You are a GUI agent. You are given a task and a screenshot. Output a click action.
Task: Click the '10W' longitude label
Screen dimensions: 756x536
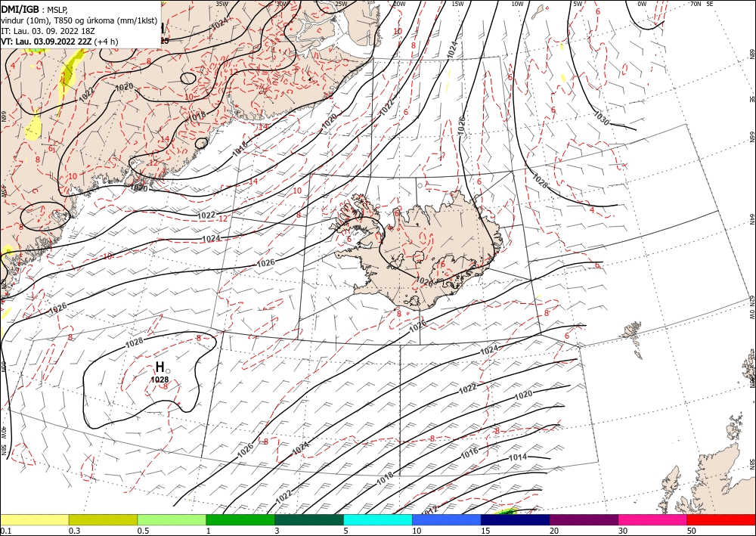click(x=517, y=4)
